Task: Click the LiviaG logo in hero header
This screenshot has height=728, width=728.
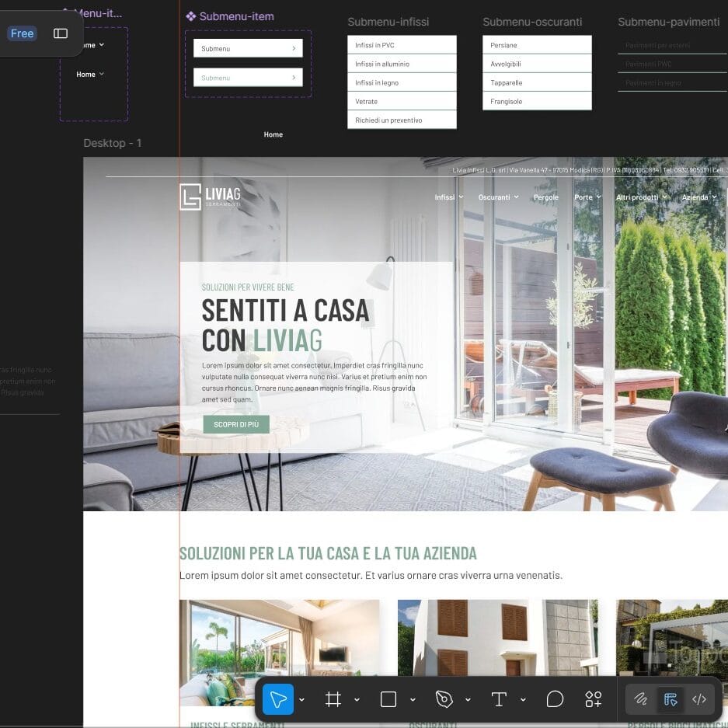Action: (x=211, y=197)
